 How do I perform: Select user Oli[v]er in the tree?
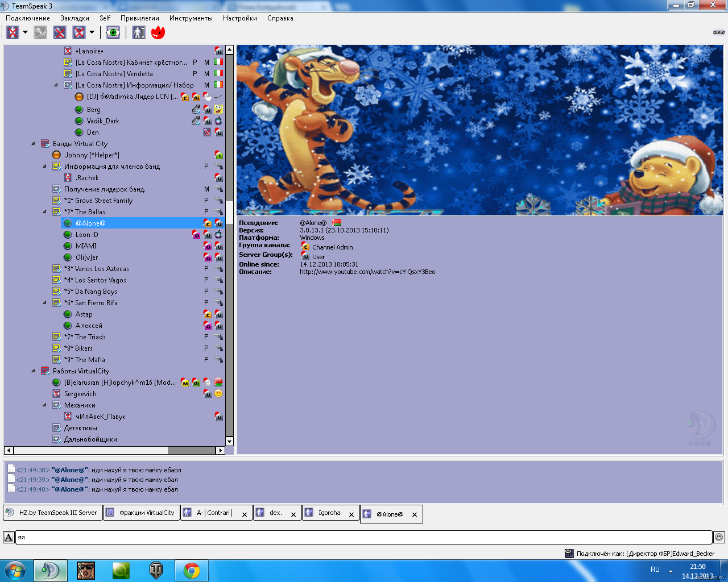click(86, 257)
